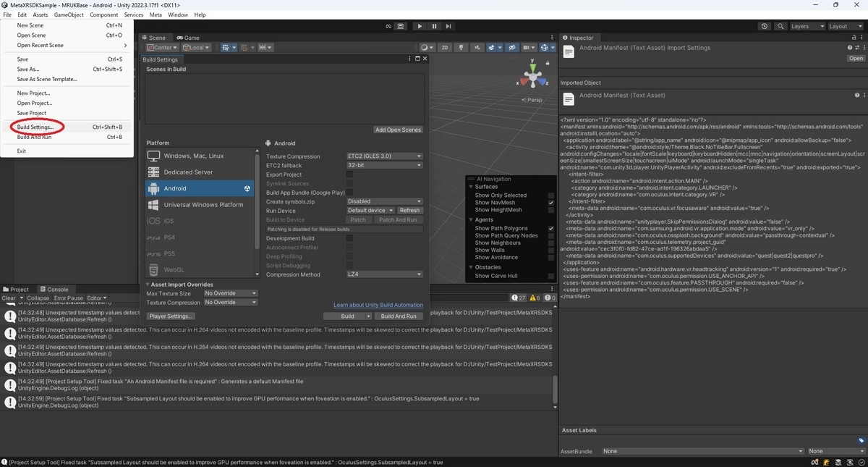Open the global search magnifier icon

pos(780,26)
